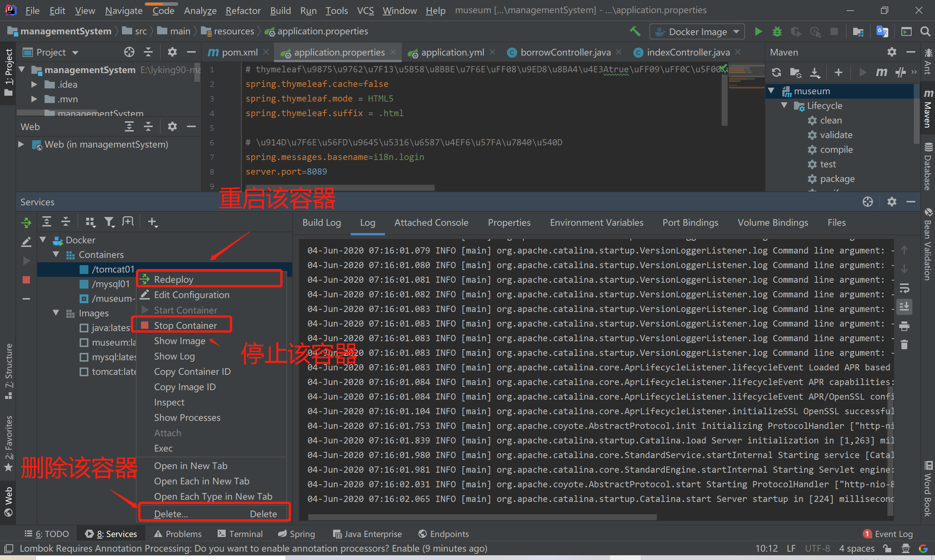Expand the .mvn folder

34,99
